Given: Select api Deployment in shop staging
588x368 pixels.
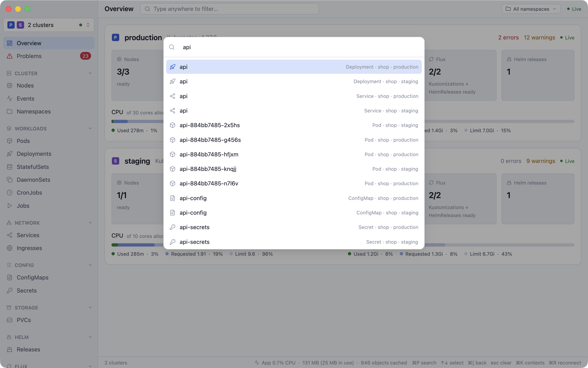Looking at the screenshot, I should [x=294, y=81].
